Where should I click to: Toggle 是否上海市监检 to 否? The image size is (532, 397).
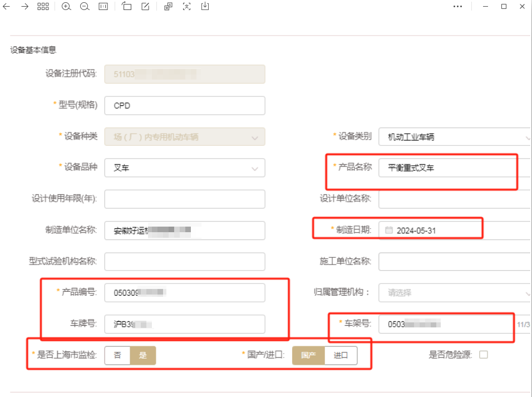[117, 355]
